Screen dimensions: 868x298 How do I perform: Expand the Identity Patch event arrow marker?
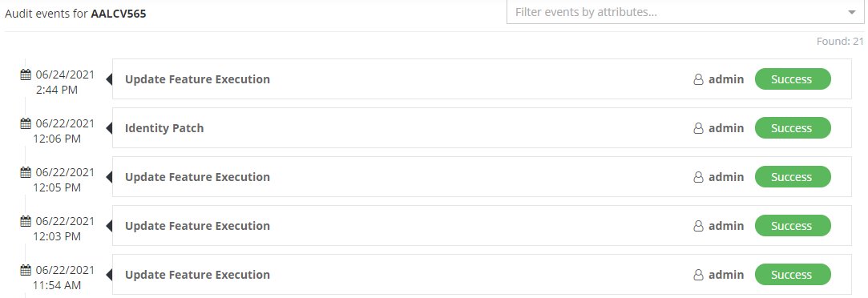point(109,128)
